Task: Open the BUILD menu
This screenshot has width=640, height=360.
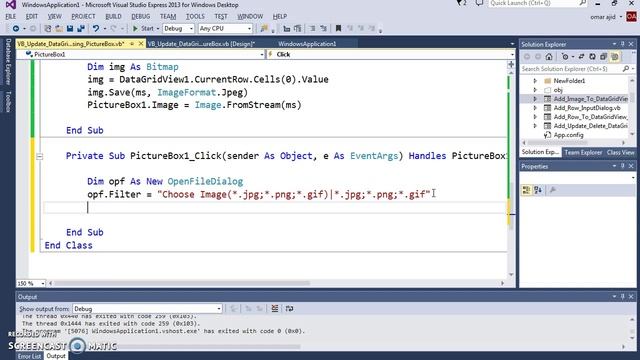Action: (x=113, y=16)
